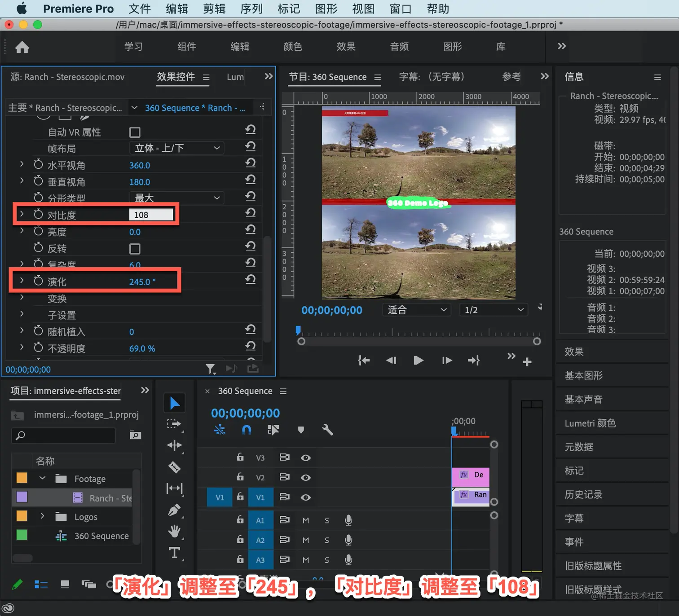Switch project panel to list view
The height and width of the screenshot is (616, 679).
pyautogui.click(x=41, y=584)
